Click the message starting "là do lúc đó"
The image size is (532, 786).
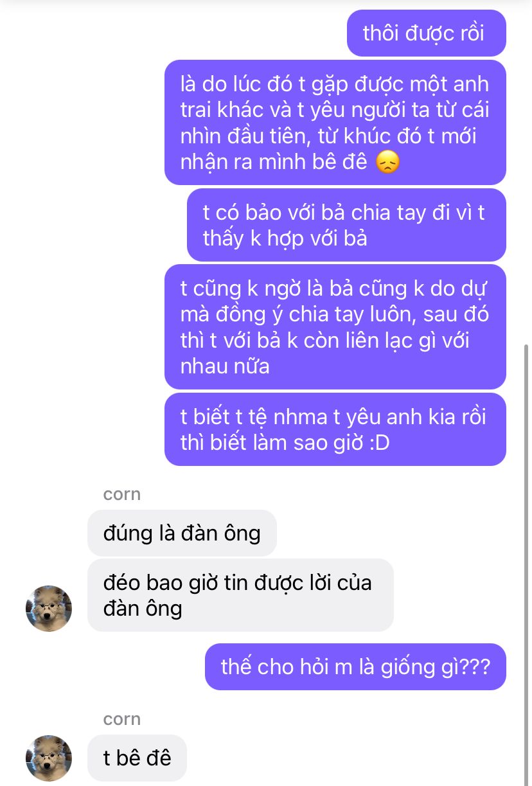335,123
